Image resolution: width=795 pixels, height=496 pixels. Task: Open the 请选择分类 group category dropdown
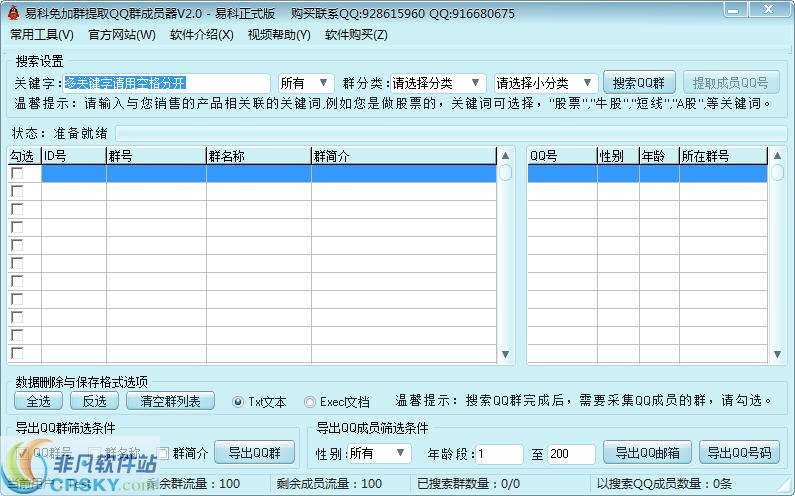(x=438, y=83)
